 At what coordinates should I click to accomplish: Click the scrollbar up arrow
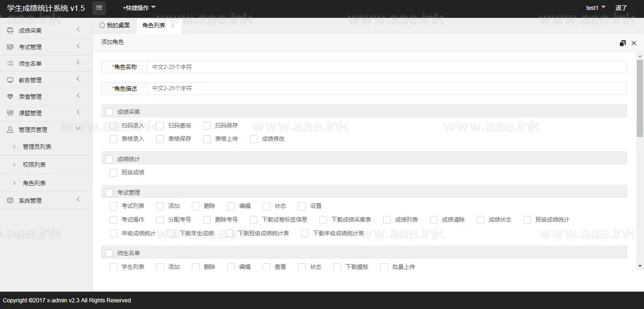640,56
